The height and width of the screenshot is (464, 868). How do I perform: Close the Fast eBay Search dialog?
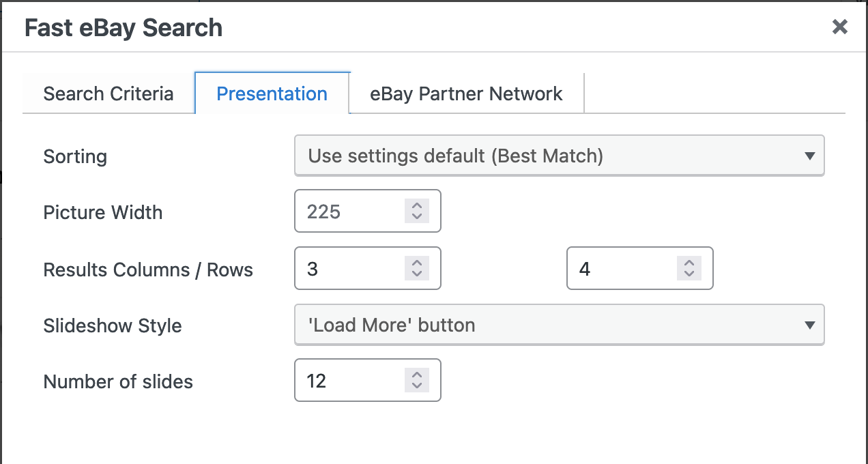click(840, 27)
